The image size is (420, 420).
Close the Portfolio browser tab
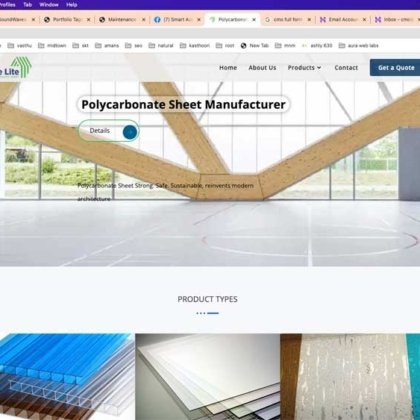88,20
